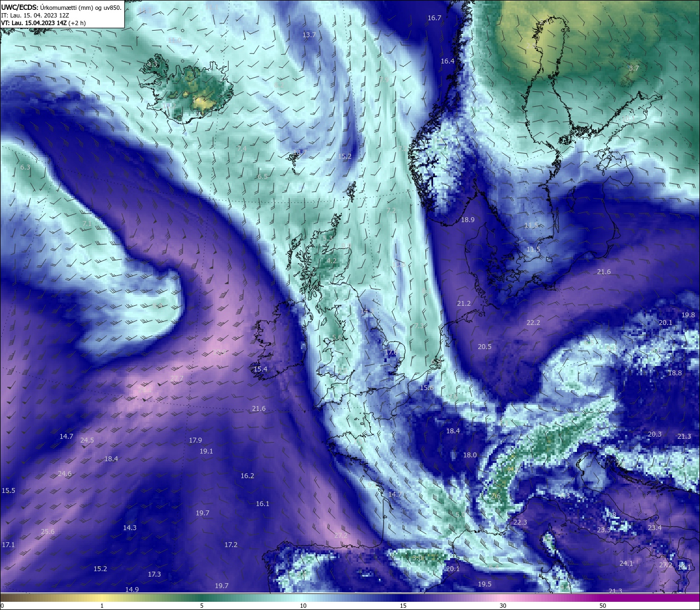Image resolution: width=700 pixels, height=610 pixels.
Task: Click the 20.3 value on the map
Action: pos(655,434)
